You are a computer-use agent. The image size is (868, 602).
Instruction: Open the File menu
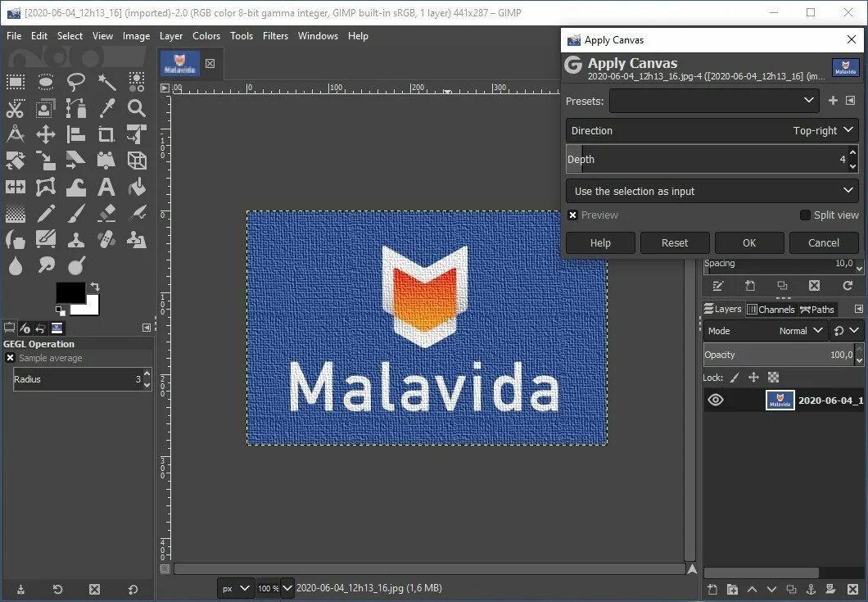[x=14, y=36]
